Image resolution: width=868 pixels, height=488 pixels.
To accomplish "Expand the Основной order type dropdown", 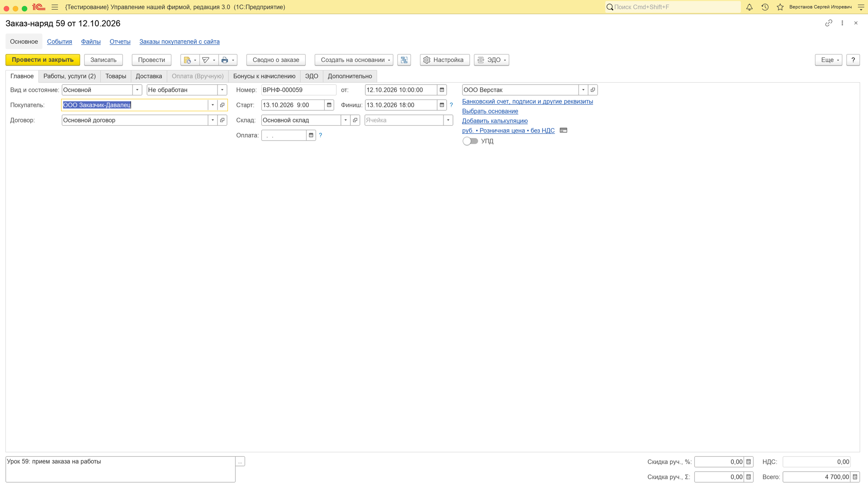I will pos(137,90).
